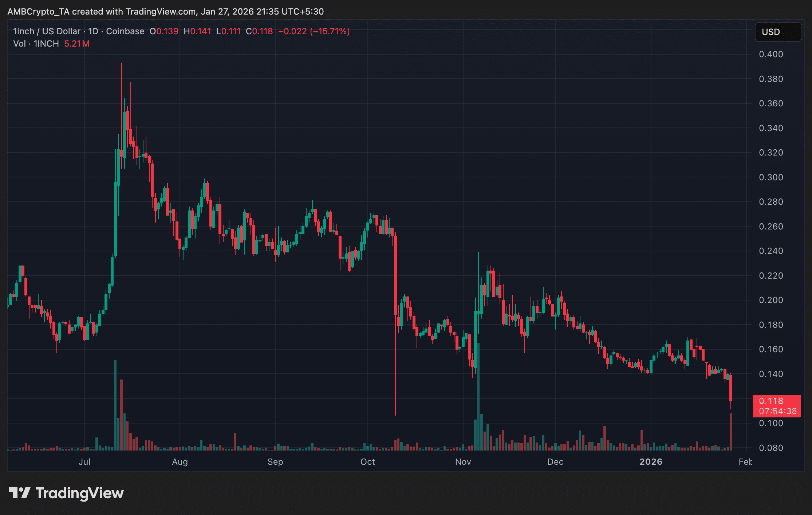812x515 pixels.
Task: Click the 0.300 price scale label
Action: (x=771, y=177)
